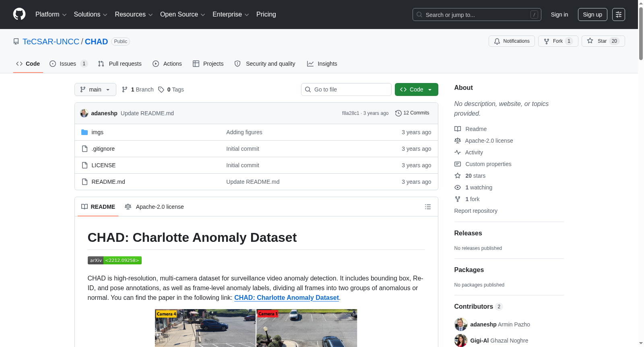Click the star icon beside 20 stars
Viewport: 644px width, 347px height.
pos(458,176)
